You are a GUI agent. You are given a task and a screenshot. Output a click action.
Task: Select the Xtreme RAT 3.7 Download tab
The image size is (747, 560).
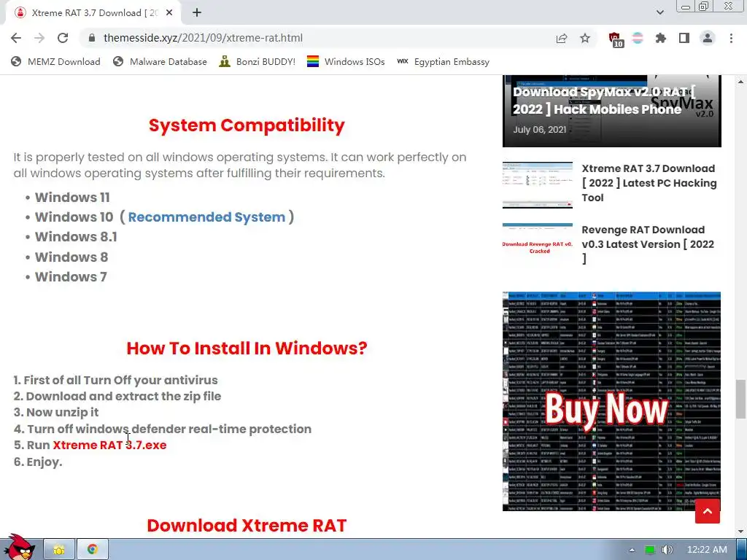point(93,13)
